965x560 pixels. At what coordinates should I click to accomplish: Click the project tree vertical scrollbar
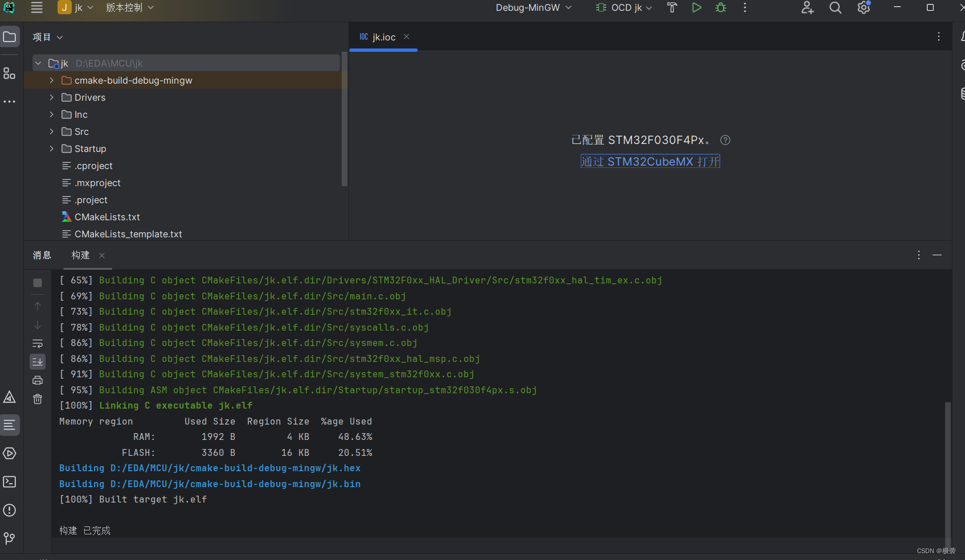coord(344,120)
